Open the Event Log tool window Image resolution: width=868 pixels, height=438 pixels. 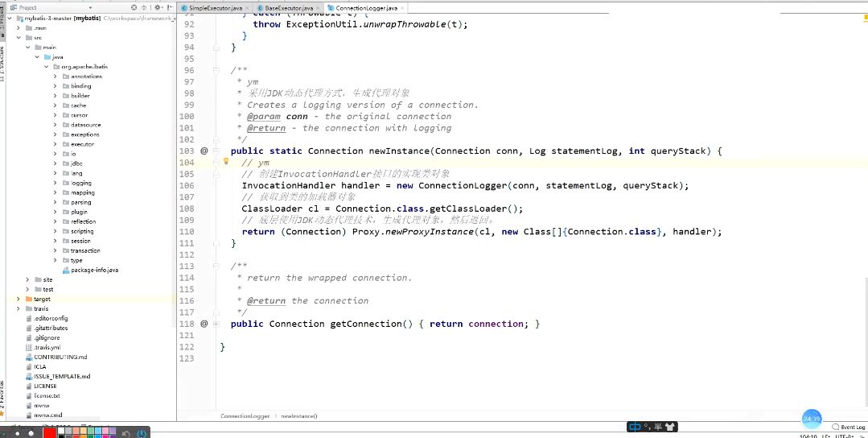pyautogui.click(x=850, y=427)
